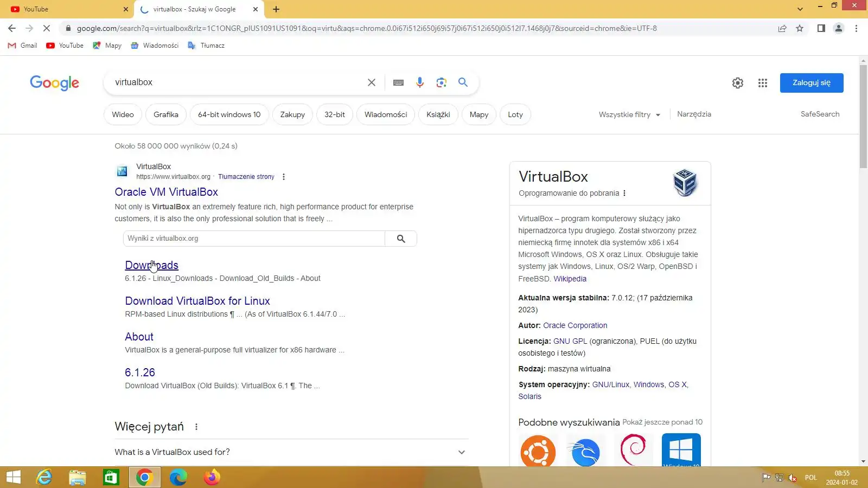
Task: Open the Downloads sitelink
Action: (152, 265)
